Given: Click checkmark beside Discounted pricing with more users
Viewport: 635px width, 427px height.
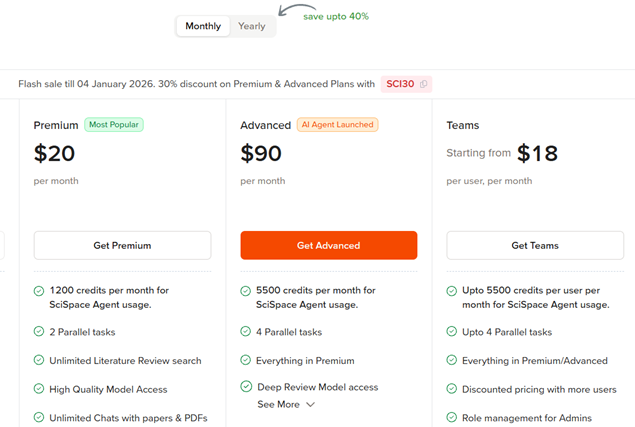Looking at the screenshot, I should pyautogui.click(x=452, y=389).
